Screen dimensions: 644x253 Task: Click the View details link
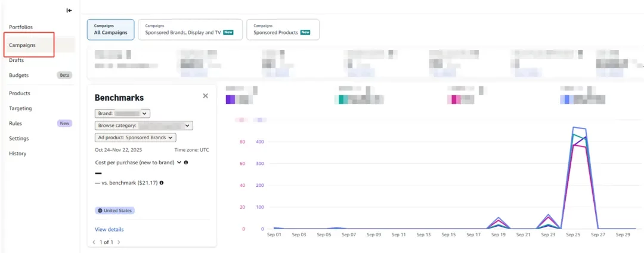coord(109,229)
